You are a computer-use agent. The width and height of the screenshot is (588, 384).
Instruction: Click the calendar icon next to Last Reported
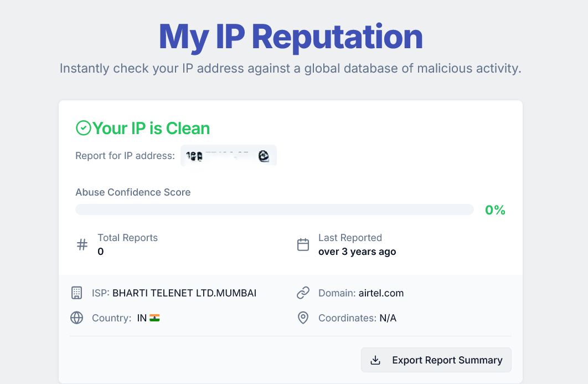point(302,244)
